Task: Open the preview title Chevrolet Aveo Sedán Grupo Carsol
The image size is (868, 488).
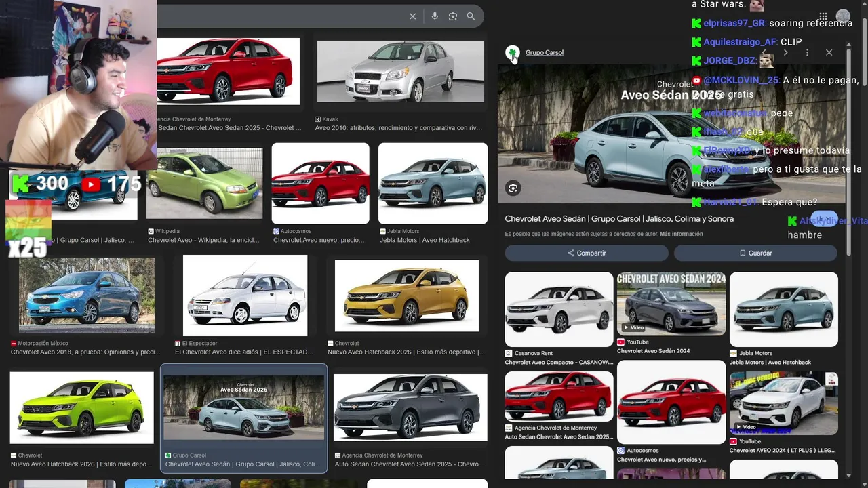Action: [619, 219]
